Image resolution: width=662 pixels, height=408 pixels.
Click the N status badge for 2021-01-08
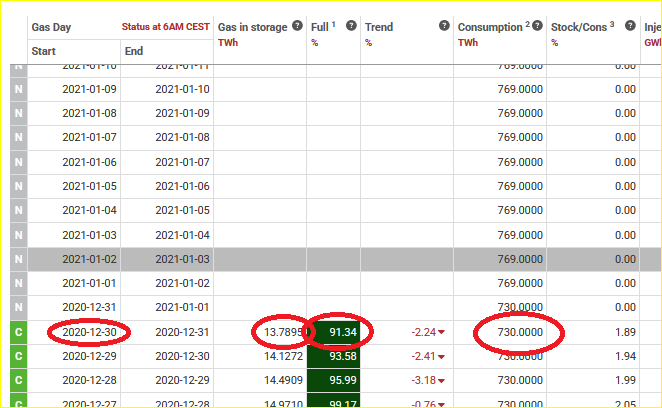(x=19, y=114)
